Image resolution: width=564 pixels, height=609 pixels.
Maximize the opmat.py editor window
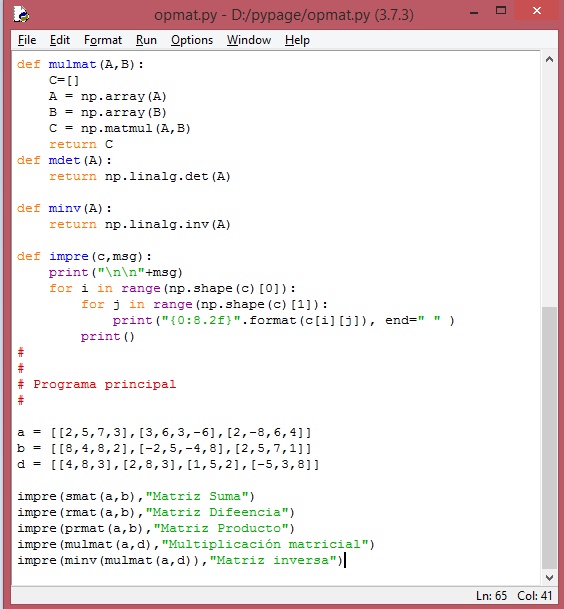coord(501,11)
